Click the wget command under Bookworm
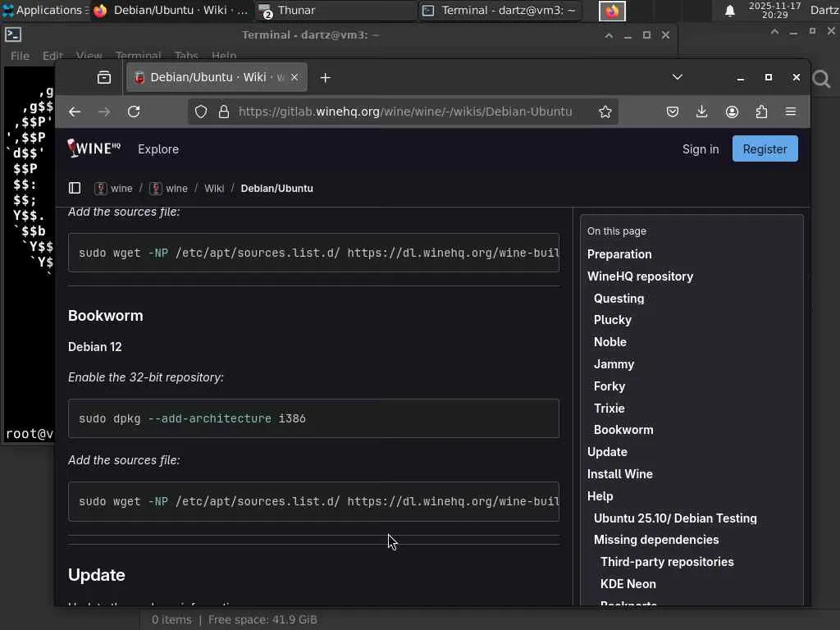 (x=313, y=501)
